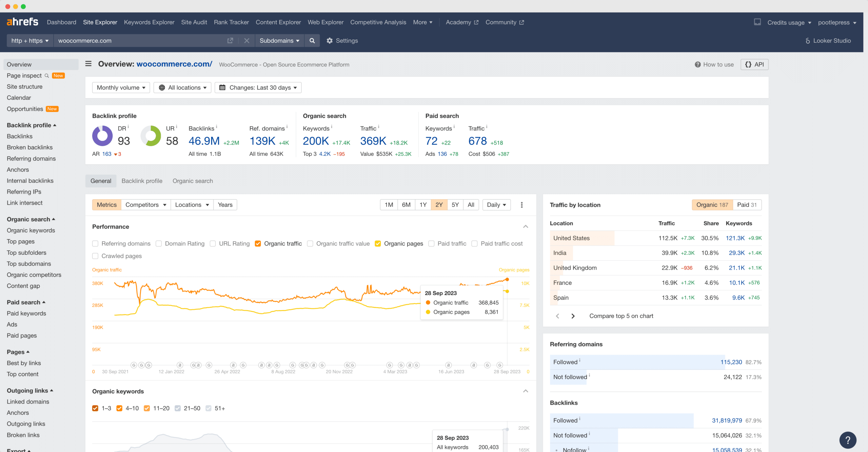
Task: Open URL in new tab icon
Action: click(x=230, y=41)
